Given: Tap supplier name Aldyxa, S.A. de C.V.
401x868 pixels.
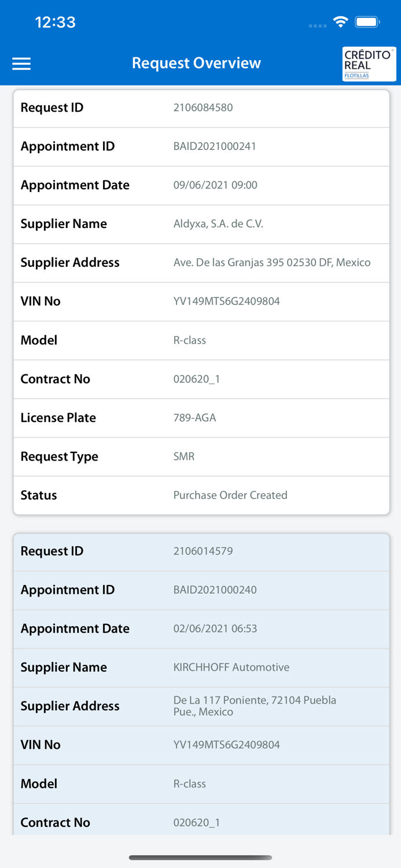Looking at the screenshot, I should (218, 224).
